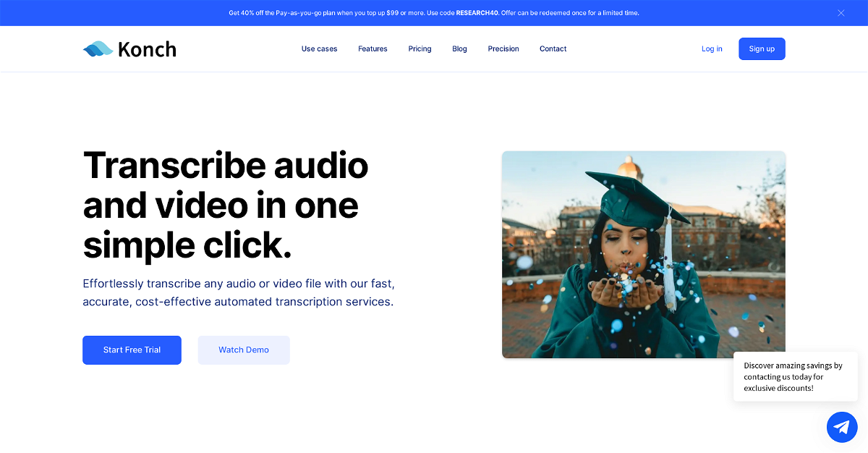Open the Precision page

503,49
